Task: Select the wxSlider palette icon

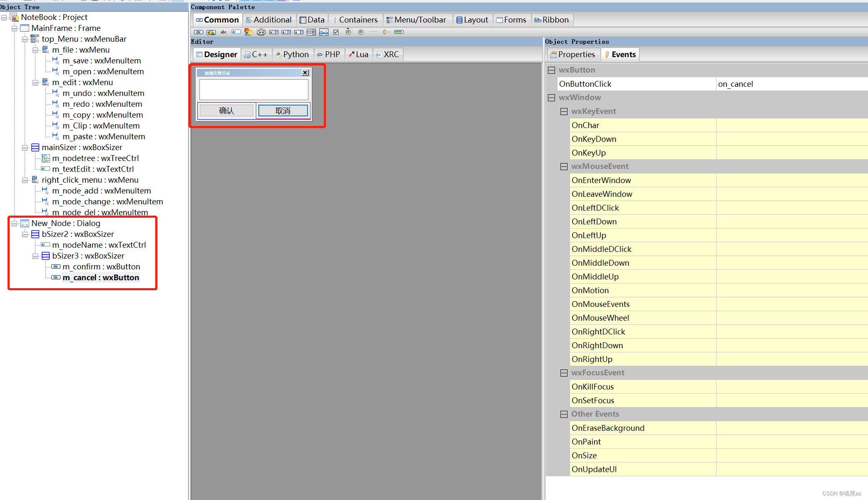Action: click(x=386, y=32)
